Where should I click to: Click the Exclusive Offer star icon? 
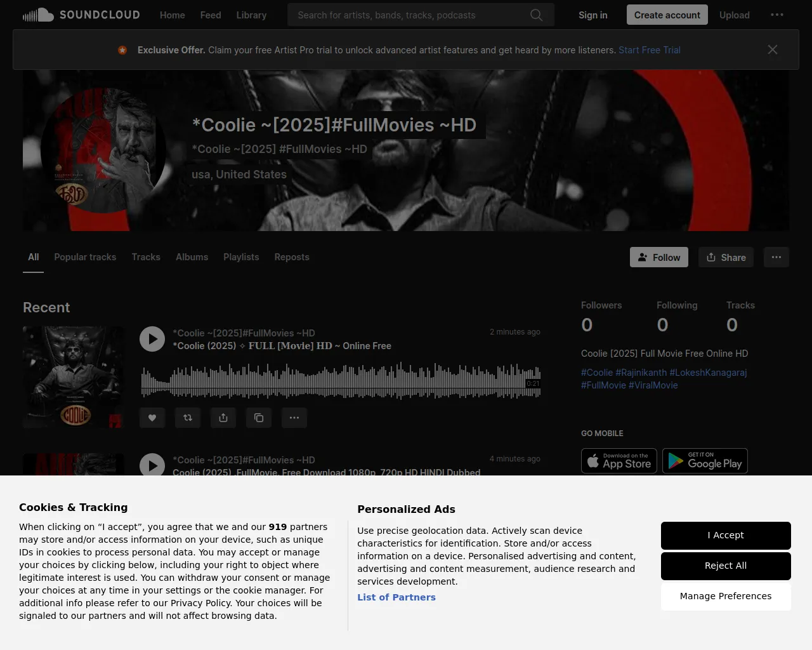(x=122, y=50)
